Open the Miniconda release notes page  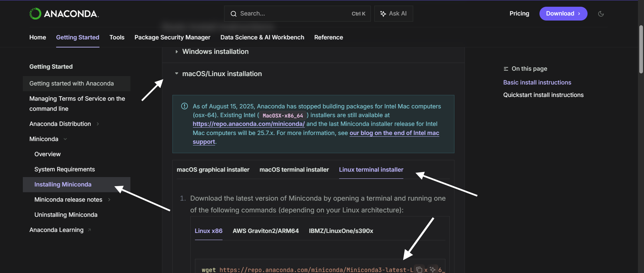click(68, 200)
